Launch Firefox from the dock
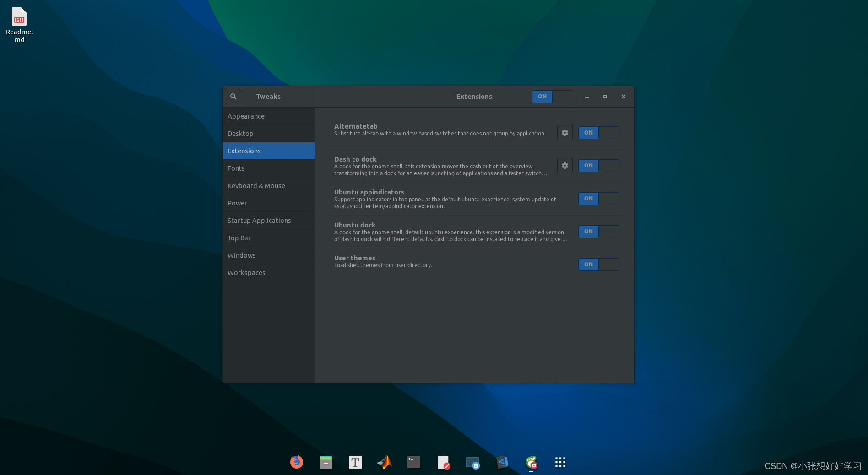The width and height of the screenshot is (868, 475). tap(297, 462)
